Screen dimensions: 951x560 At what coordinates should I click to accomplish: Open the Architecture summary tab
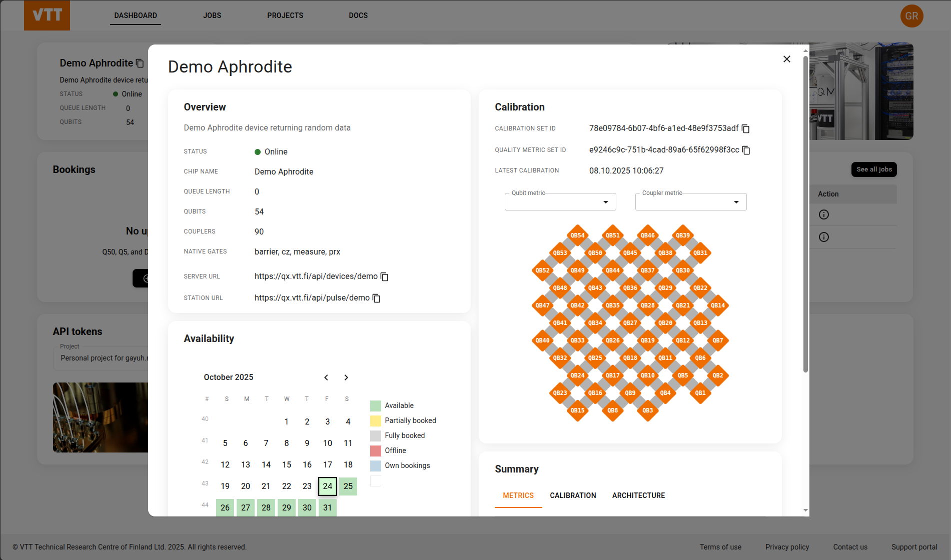point(638,495)
